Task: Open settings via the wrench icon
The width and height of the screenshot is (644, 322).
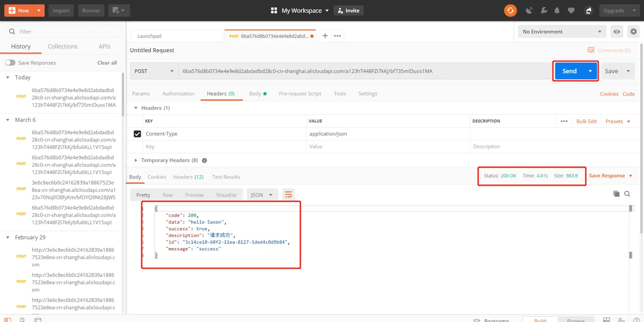Action: click(543, 10)
